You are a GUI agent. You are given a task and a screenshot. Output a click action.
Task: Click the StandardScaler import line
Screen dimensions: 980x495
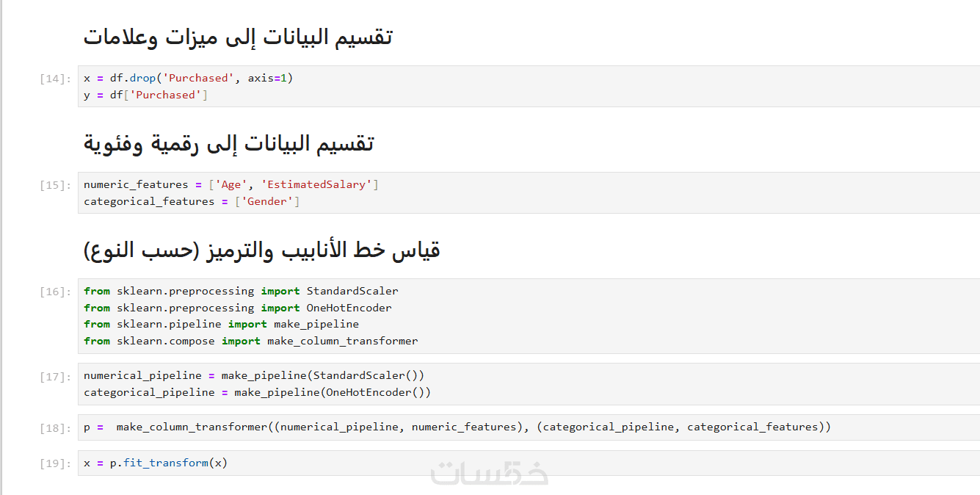(x=241, y=291)
